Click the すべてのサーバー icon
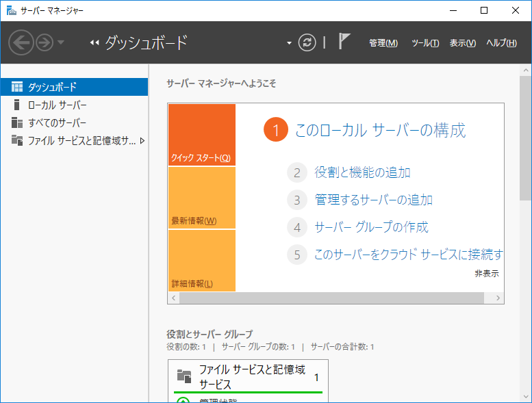This screenshot has height=403, width=532. tap(17, 122)
